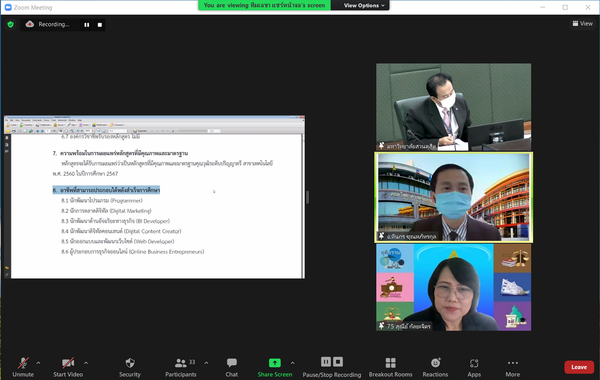This screenshot has height=380, width=600.
Task: Open the Apps panel
Action: [x=474, y=367]
